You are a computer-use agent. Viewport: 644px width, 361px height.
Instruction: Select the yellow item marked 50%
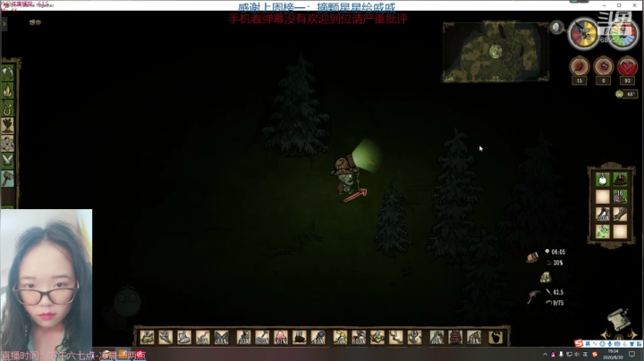340,337
